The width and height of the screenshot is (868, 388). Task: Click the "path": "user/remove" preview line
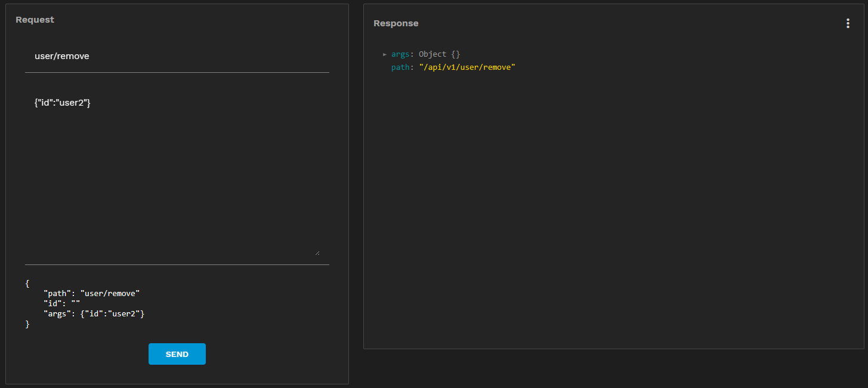pyautogui.click(x=91, y=293)
